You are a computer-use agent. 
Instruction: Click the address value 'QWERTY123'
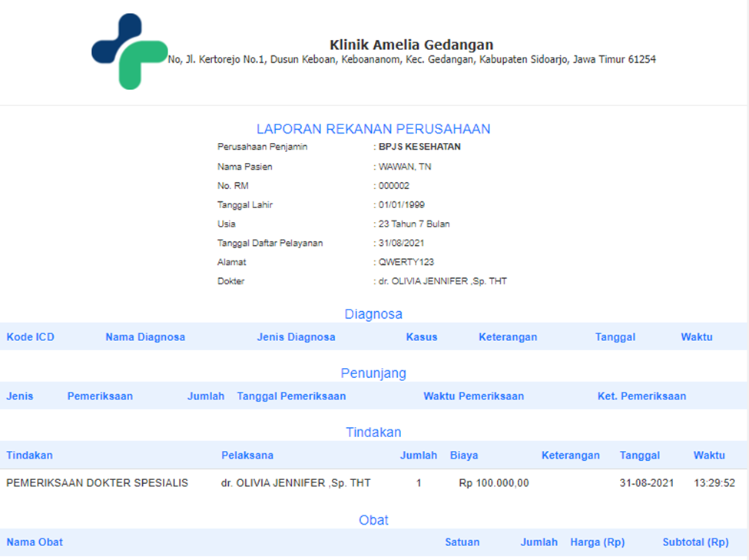[406, 262]
